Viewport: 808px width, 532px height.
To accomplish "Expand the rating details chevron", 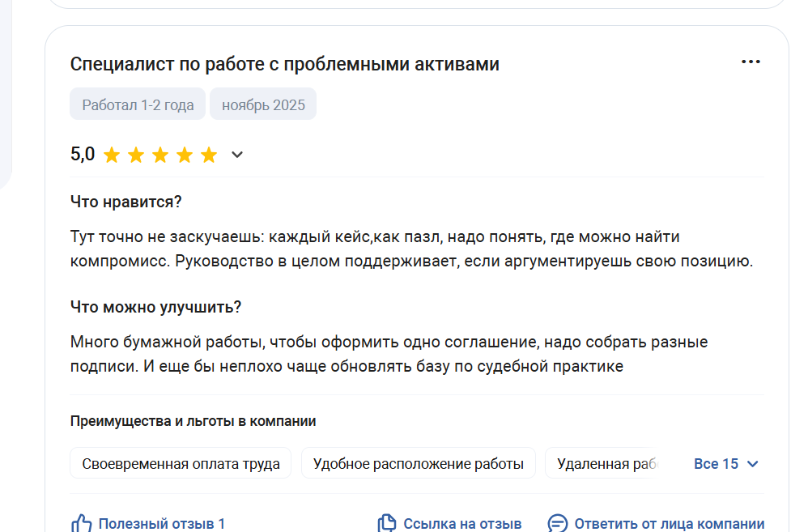I will [x=237, y=155].
